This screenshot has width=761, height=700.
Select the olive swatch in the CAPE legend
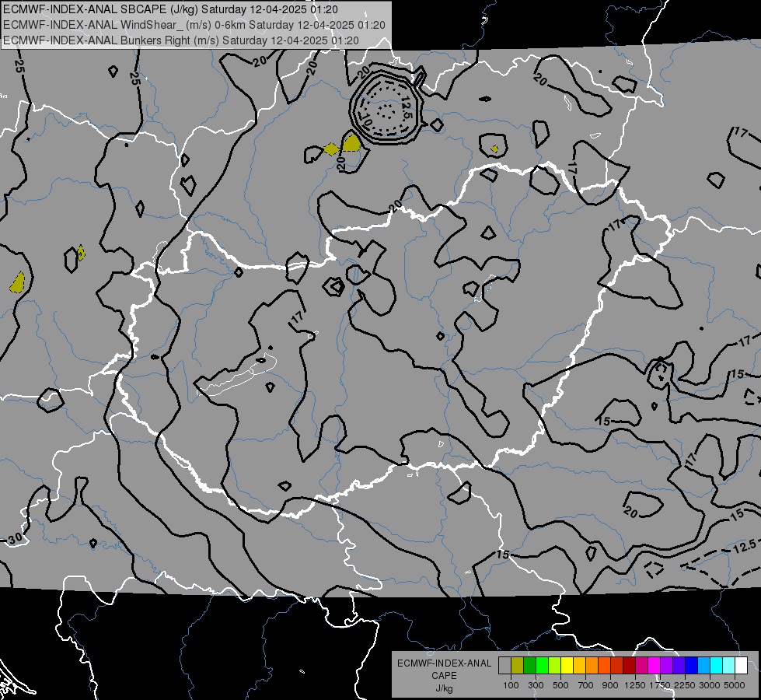click(x=518, y=665)
